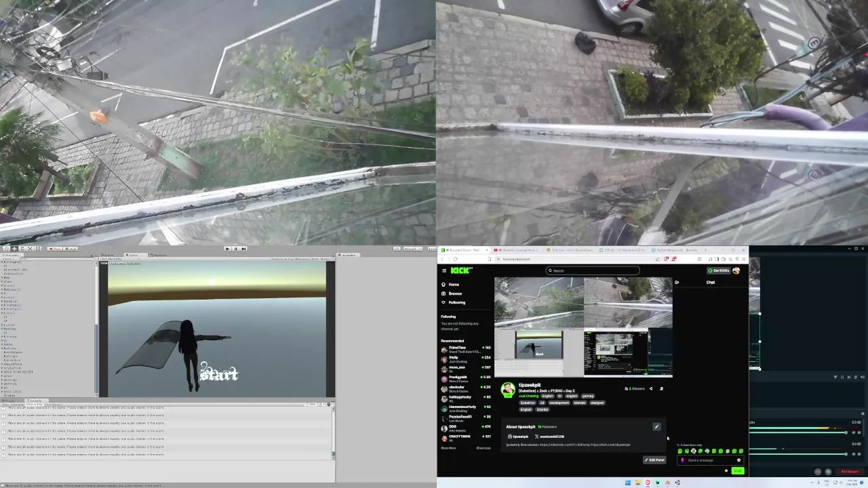The width and height of the screenshot is (868, 488).
Task: Click the share icon beside viewer count
Action: [x=651, y=388]
